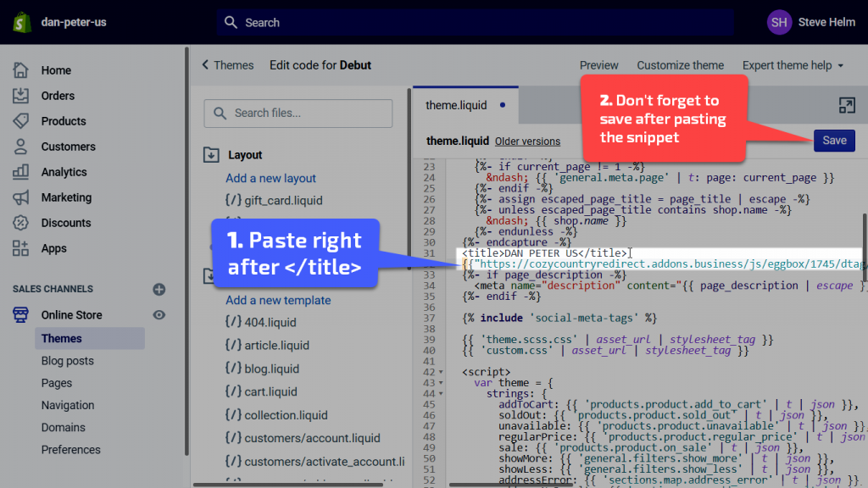Open Blog posts in sidebar
868x488 pixels.
click(68, 361)
